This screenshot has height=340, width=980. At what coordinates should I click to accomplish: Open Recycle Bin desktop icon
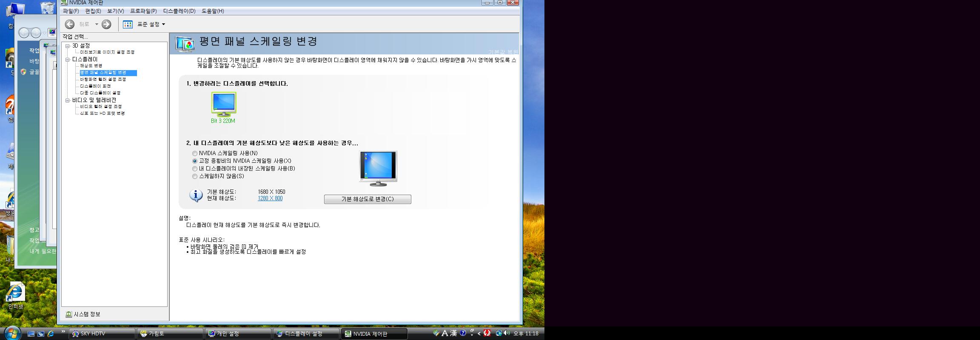click(47, 8)
